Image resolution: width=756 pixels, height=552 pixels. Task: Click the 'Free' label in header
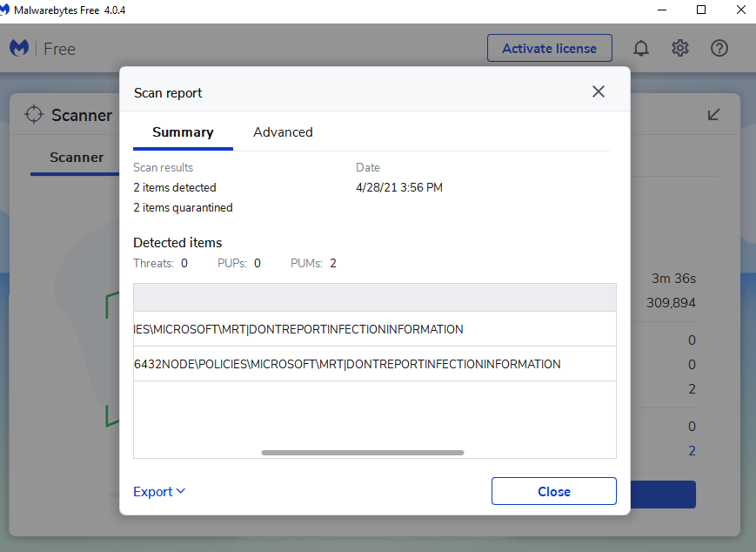pos(59,49)
